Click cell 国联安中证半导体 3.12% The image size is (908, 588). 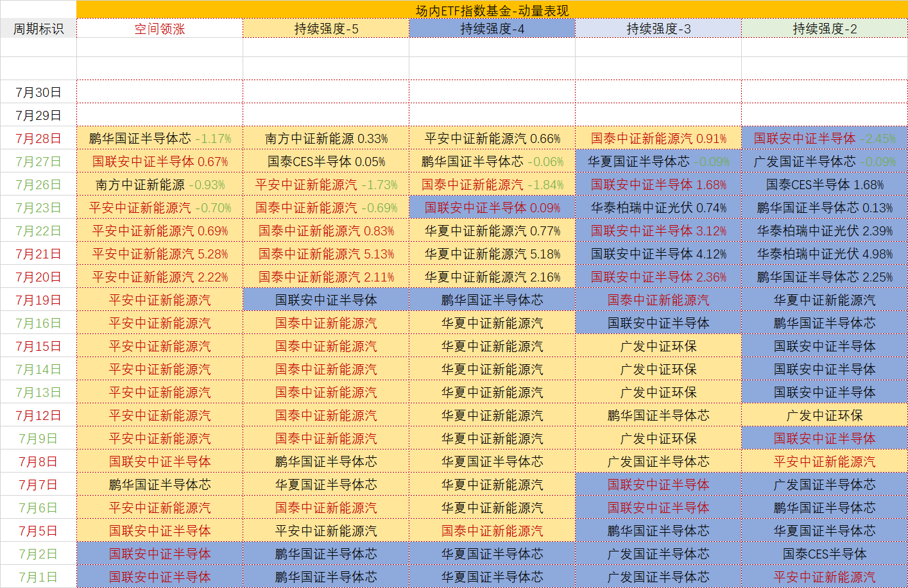click(658, 231)
